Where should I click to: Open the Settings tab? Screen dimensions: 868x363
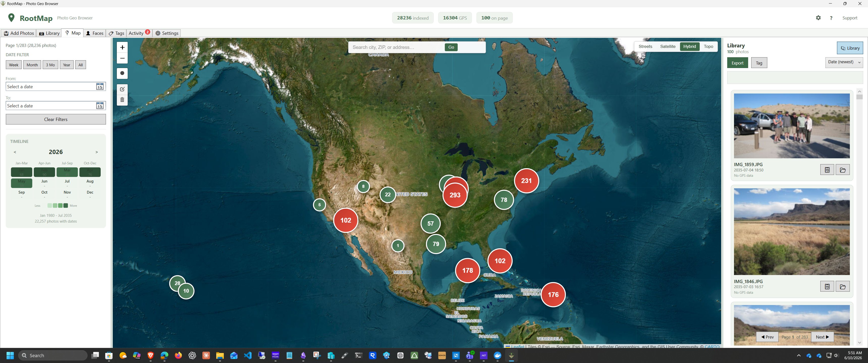167,33
